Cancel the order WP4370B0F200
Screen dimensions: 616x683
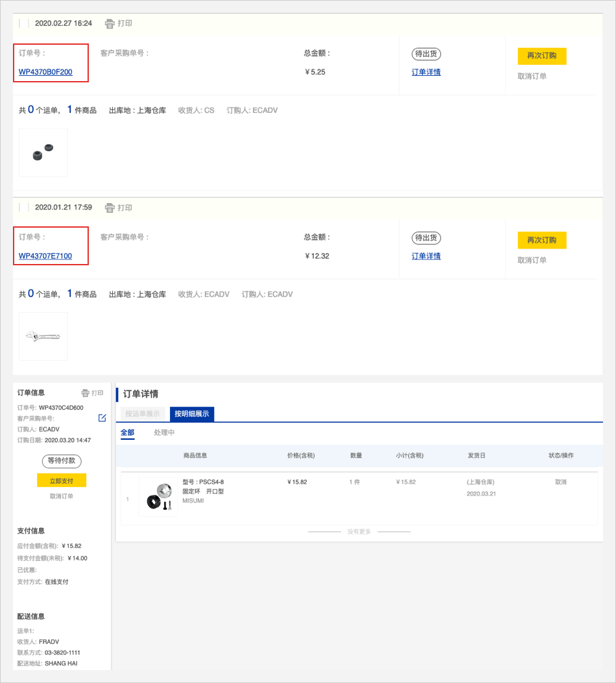532,76
